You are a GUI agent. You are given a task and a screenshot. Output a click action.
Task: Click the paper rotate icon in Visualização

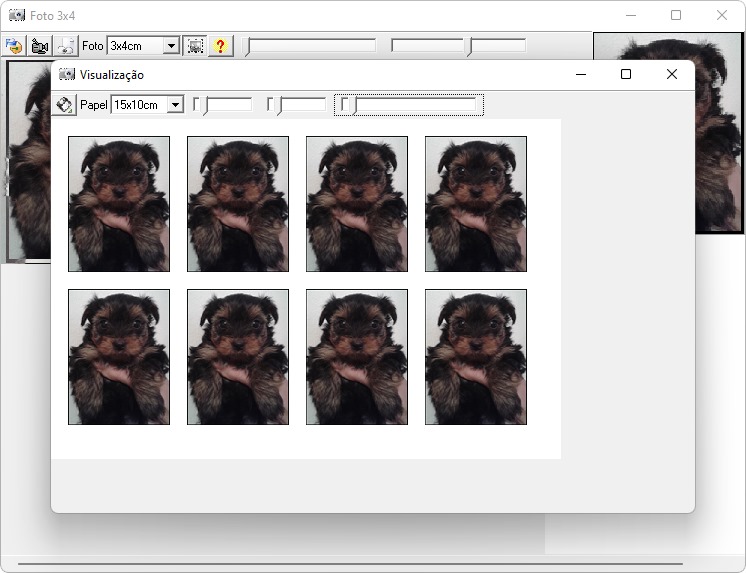point(65,105)
